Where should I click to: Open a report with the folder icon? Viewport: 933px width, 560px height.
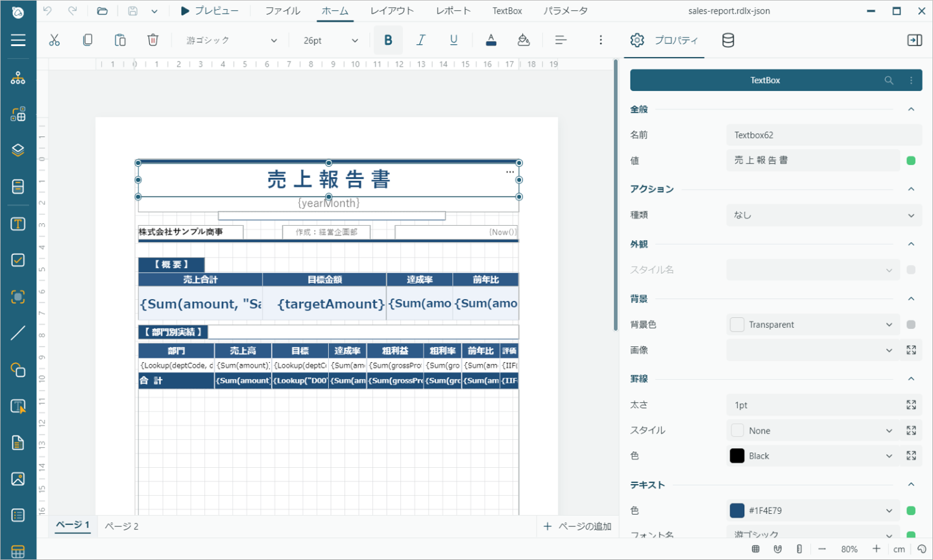[102, 11]
